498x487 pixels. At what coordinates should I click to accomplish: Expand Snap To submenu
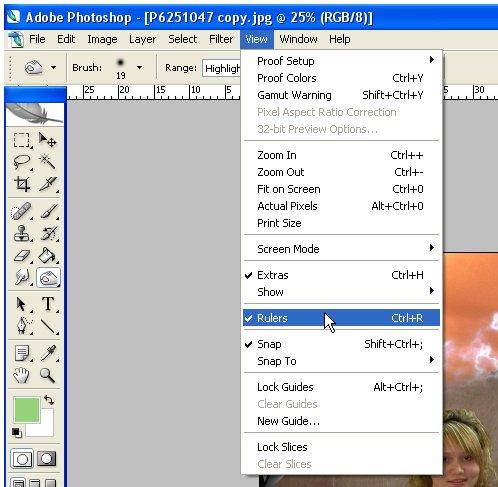[341, 361]
